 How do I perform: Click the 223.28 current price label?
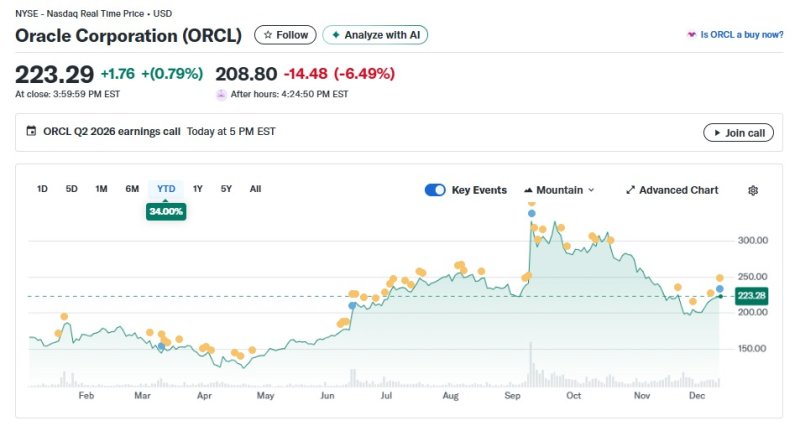tap(750, 296)
